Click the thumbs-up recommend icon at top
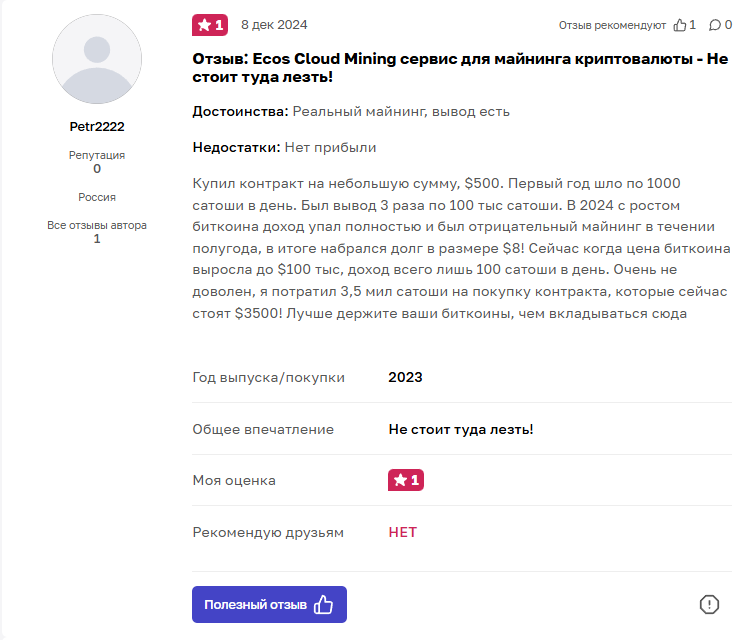 point(680,25)
